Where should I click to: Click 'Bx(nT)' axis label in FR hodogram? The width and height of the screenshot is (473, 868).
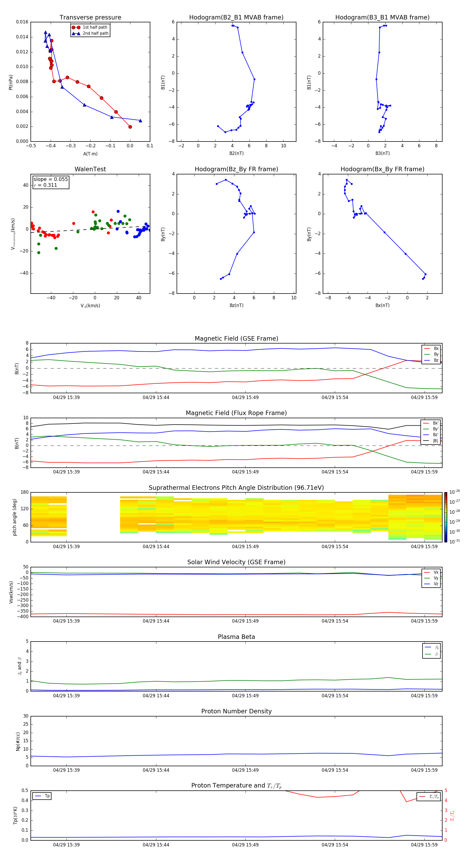point(382,305)
